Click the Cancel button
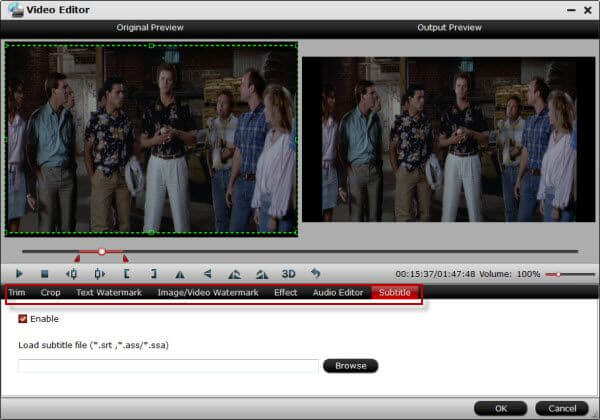This screenshot has width=600, height=420. [x=561, y=408]
